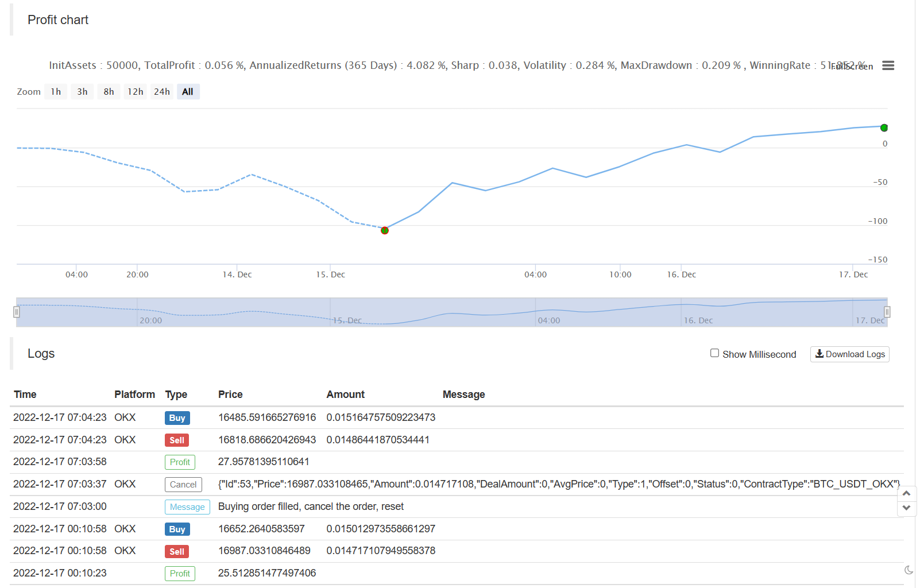This screenshot has width=924, height=588.
Task: Set chart zoom to 1h
Action: coord(56,92)
